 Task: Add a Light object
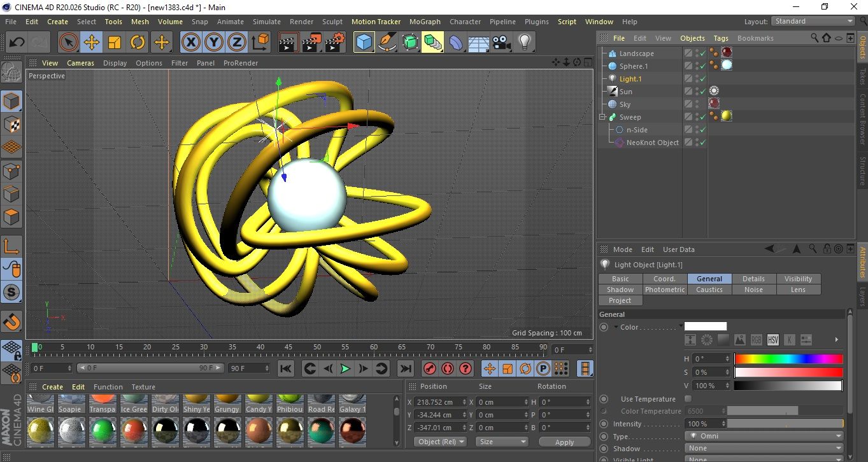(x=525, y=43)
